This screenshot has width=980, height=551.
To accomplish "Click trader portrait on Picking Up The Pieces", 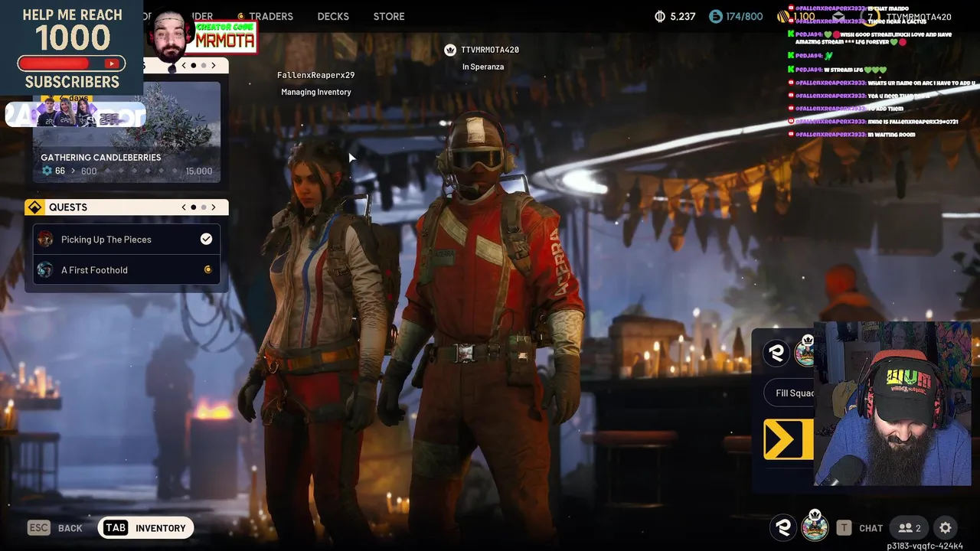I will click(46, 240).
